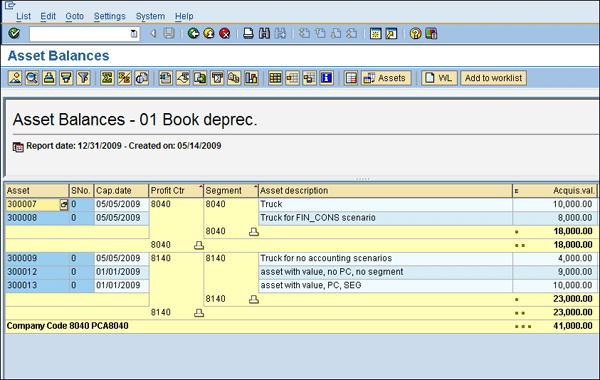
Task: Click the red Cancel icon
Action: (225, 34)
